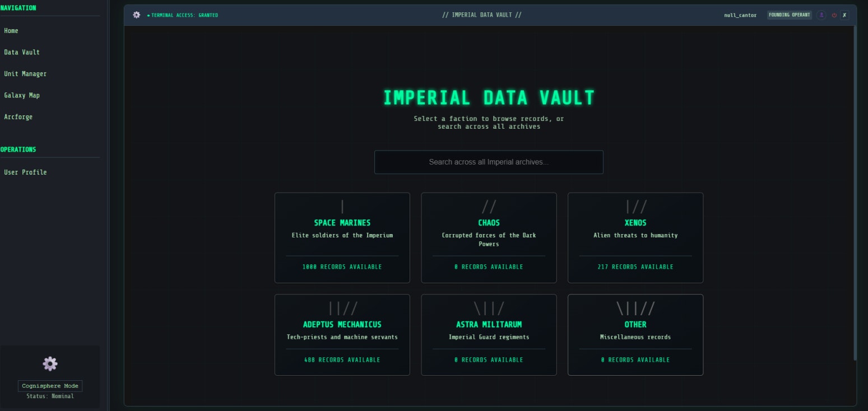Click the '488 RECORDS AVAILABLE' text

342,360
